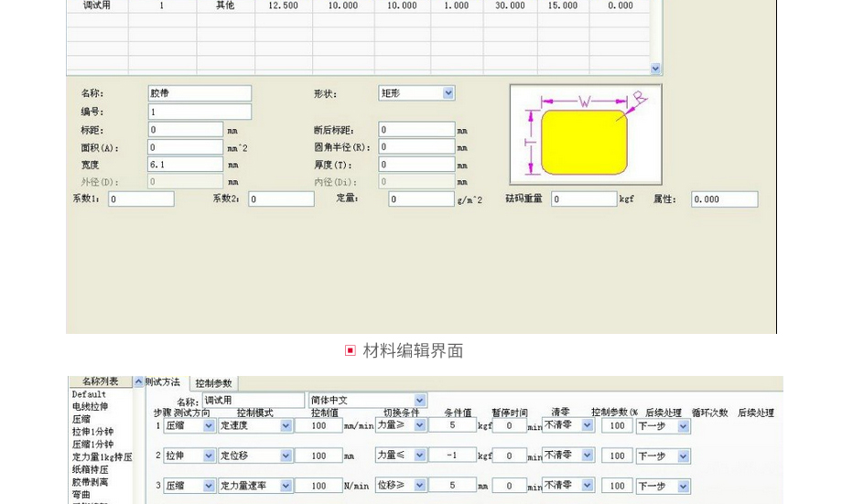Click the table scrollbar down arrow

click(x=655, y=69)
